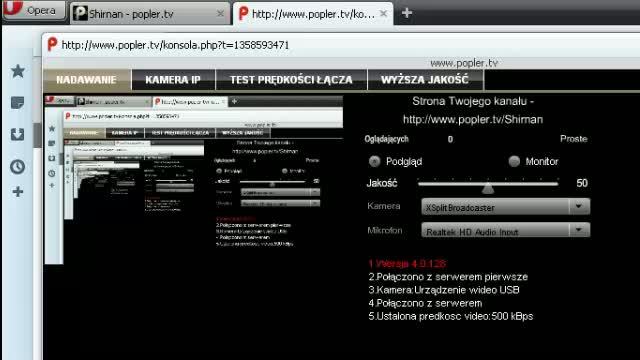Select the Monitor radio button
Image resolution: width=640 pixels, height=360 pixels.
(514, 161)
